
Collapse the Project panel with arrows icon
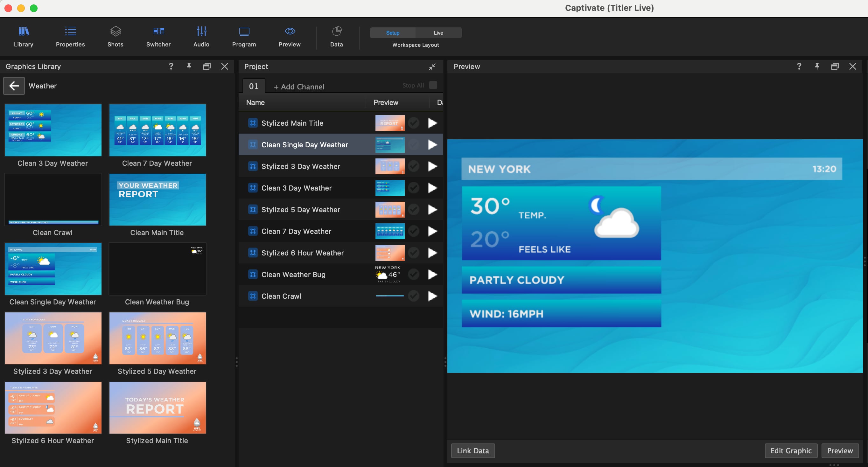(x=432, y=67)
